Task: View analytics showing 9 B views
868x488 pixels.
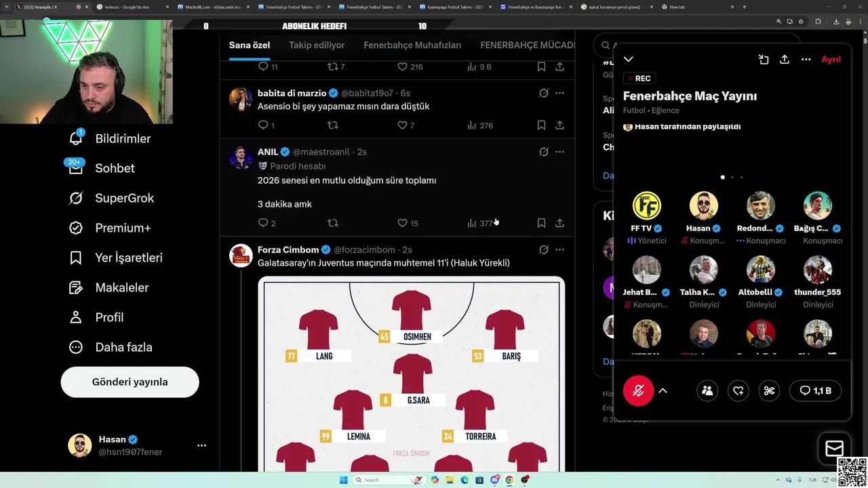Action: pos(479,67)
